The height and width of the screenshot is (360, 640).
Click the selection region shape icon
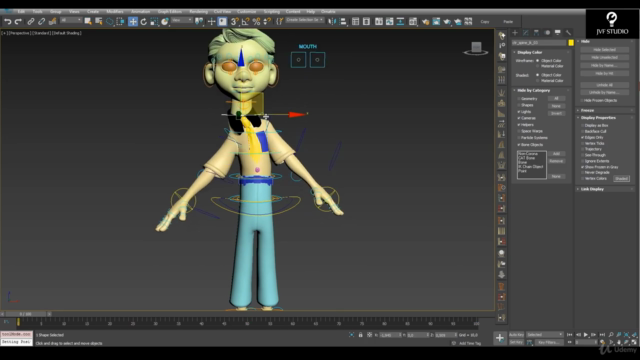tap(109, 22)
